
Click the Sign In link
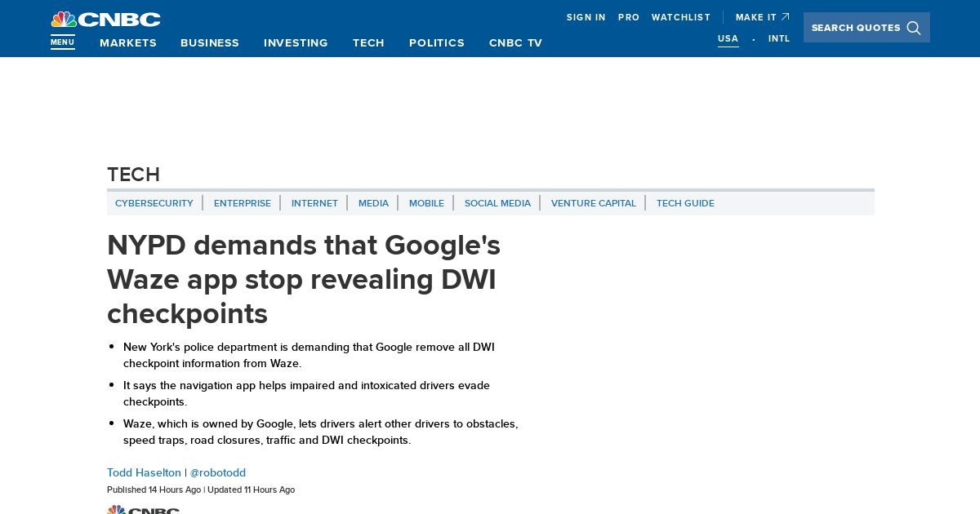pyautogui.click(x=586, y=17)
